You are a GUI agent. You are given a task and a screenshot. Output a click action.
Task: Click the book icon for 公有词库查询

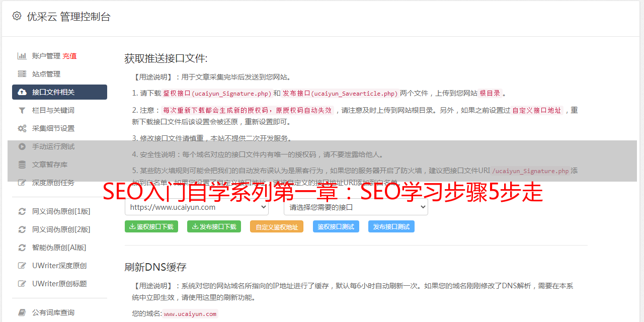(x=22, y=312)
